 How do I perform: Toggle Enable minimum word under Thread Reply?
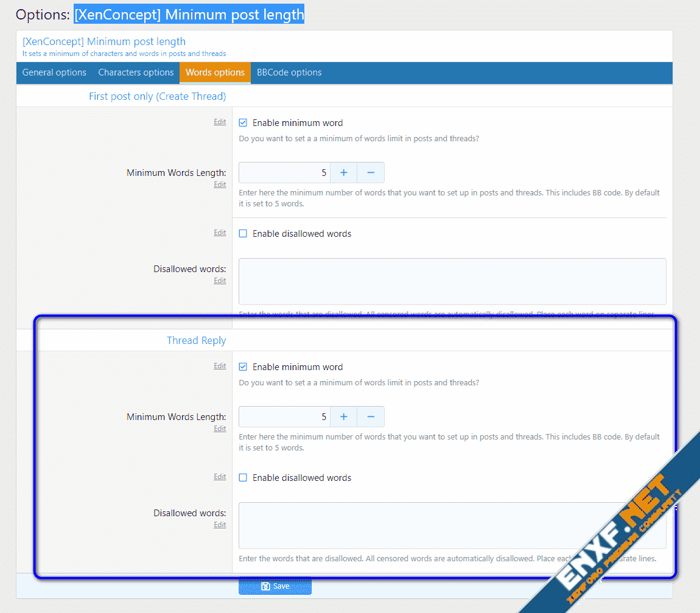(x=243, y=367)
